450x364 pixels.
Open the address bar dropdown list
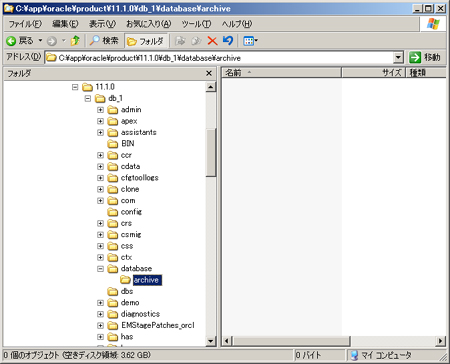398,58
